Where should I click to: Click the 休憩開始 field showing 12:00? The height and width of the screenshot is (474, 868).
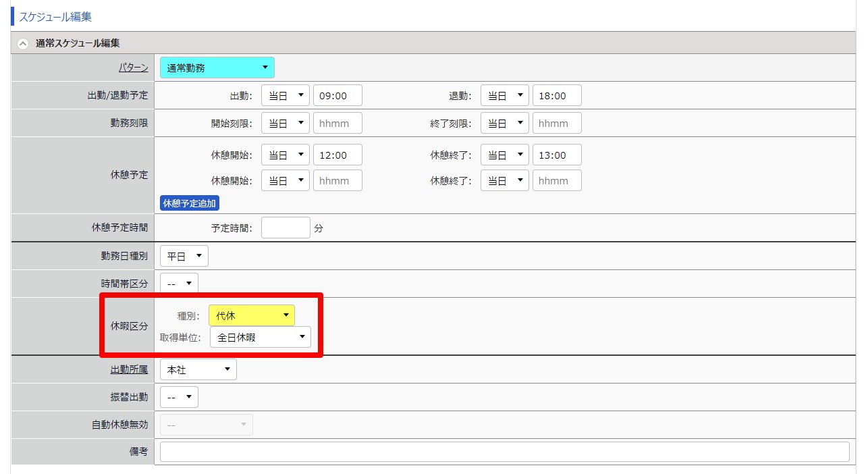(337, 155)
